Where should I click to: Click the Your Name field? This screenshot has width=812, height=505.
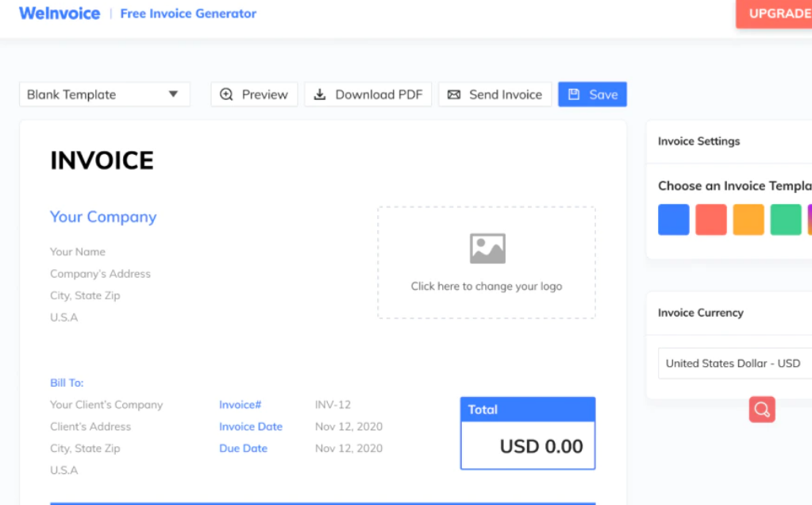point(78,252)
